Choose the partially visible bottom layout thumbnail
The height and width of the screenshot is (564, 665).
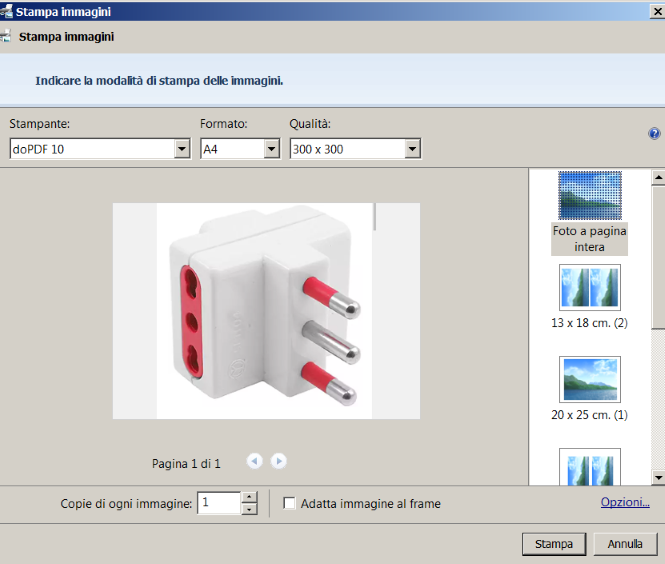point(590,466)
